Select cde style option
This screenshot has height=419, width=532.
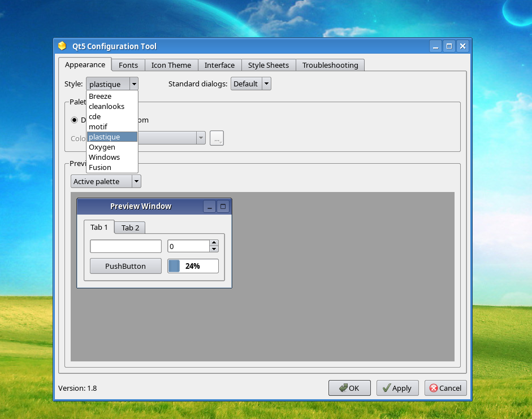113,117
